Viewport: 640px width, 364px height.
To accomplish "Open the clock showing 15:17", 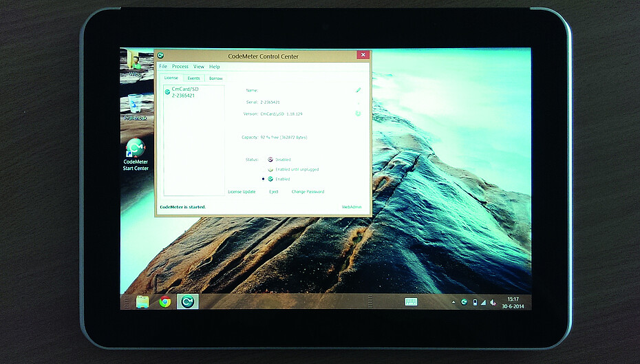I will 513,302.
